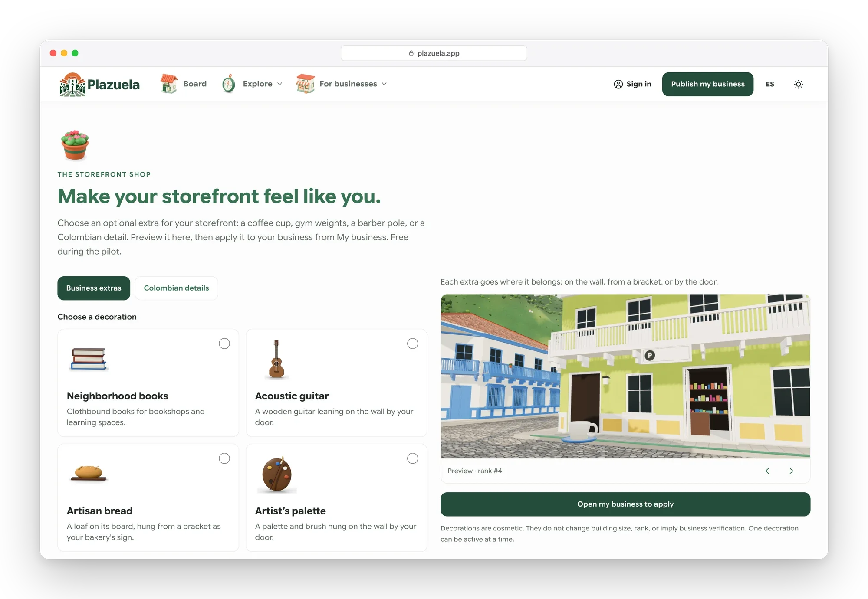Open the Board menu item
The height and width of the screenshot is (599, 868).
[x=195, y=84]
